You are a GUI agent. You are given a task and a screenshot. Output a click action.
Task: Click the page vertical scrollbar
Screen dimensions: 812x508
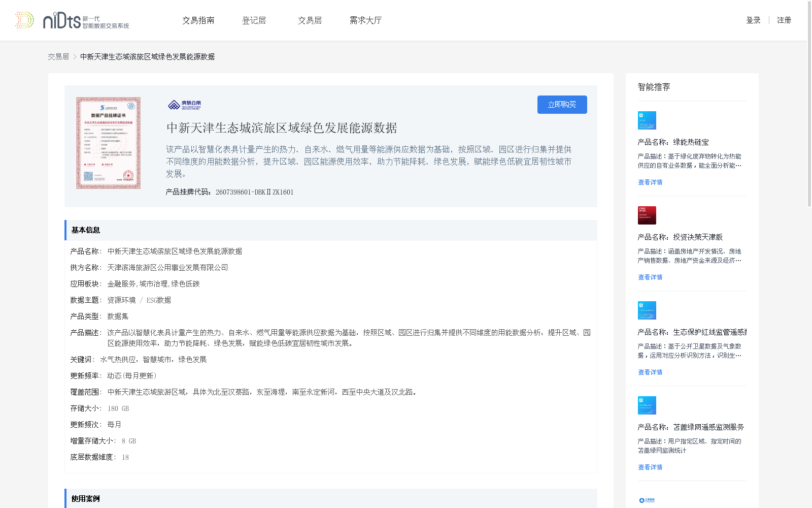[x=809, y=104]
